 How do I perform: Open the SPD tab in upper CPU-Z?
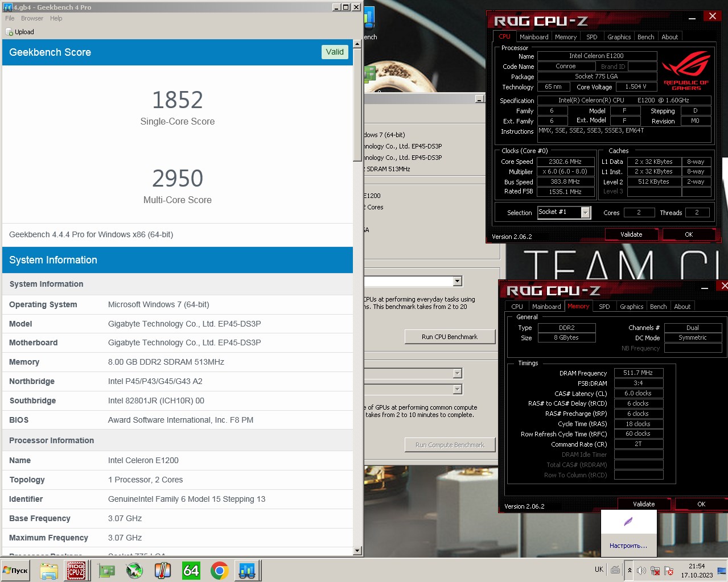pos(592,37)
